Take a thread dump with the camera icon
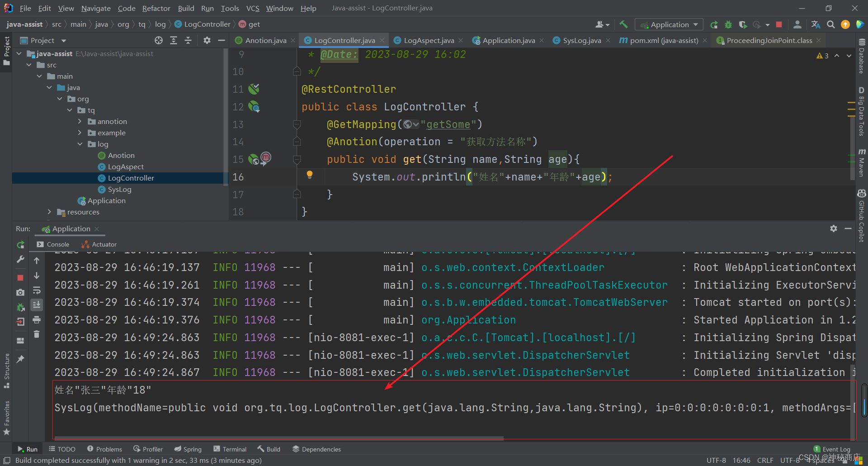The image size is (868, 466). pos(20,292)
